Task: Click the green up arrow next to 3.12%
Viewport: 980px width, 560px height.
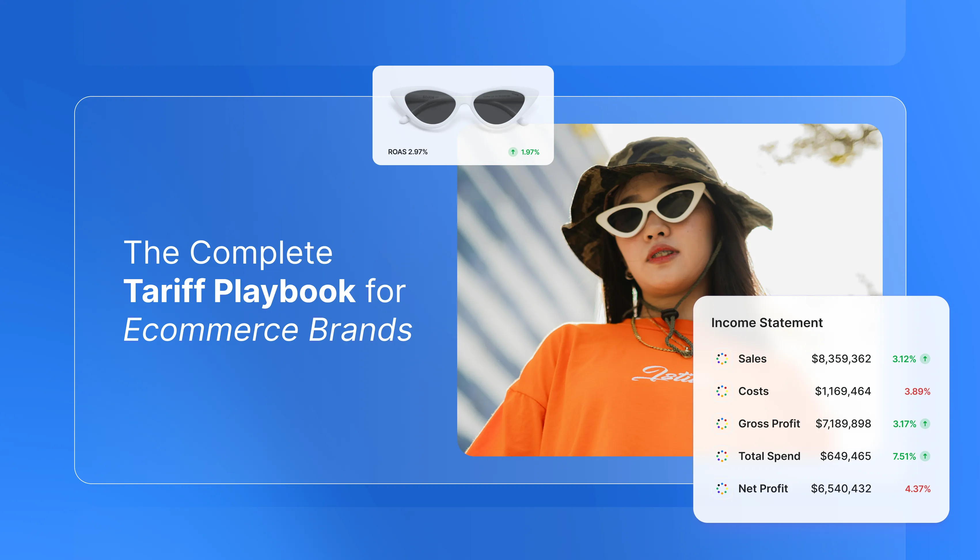Action: 925,359
